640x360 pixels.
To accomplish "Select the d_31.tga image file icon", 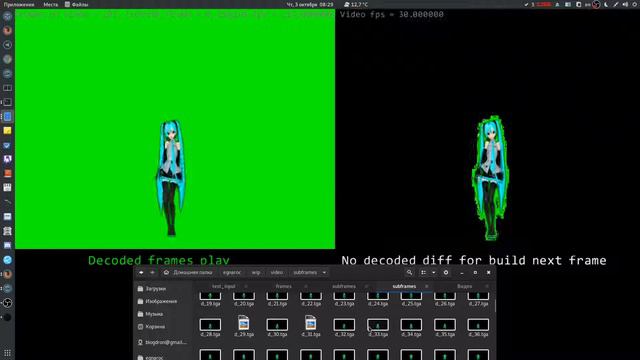I will (x=311, y=323).
